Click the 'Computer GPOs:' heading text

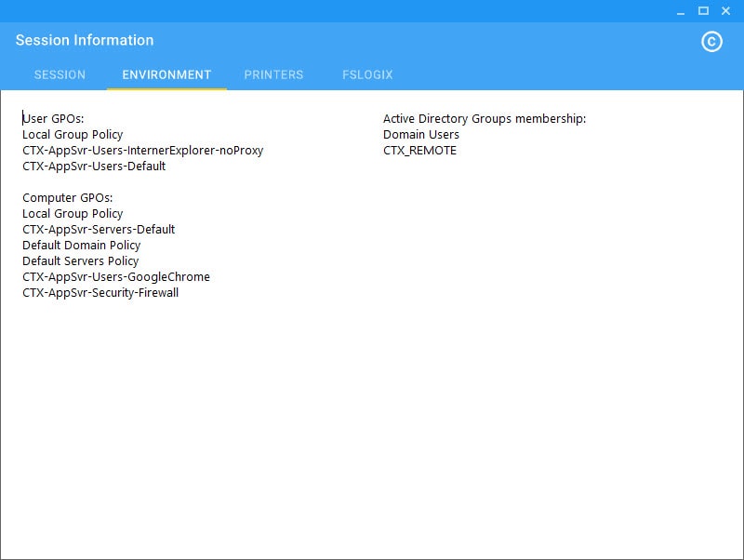(x=67, y=198)
